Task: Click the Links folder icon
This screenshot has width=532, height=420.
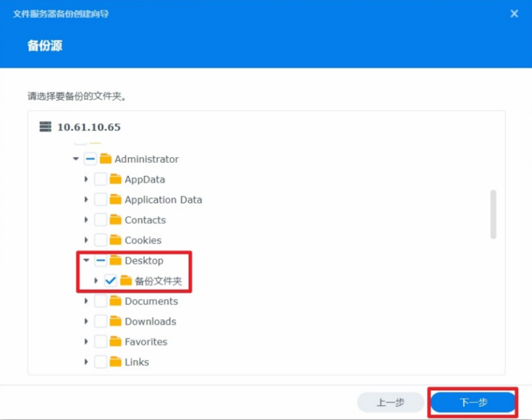Action: pos(115,362)
